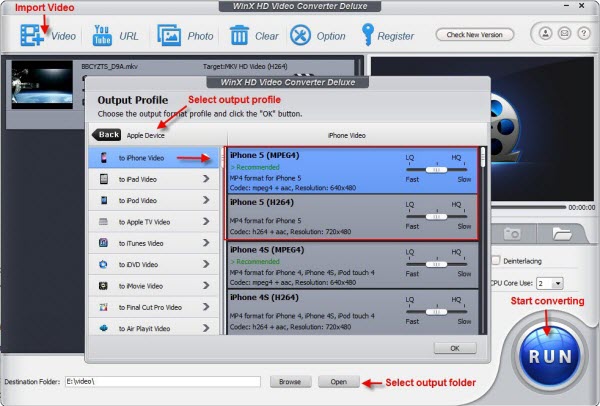The image size is (600, 406).
Task: Adjust the iPhone 4S (MPEG4) quality slider
Action: (x=437, y=264)
